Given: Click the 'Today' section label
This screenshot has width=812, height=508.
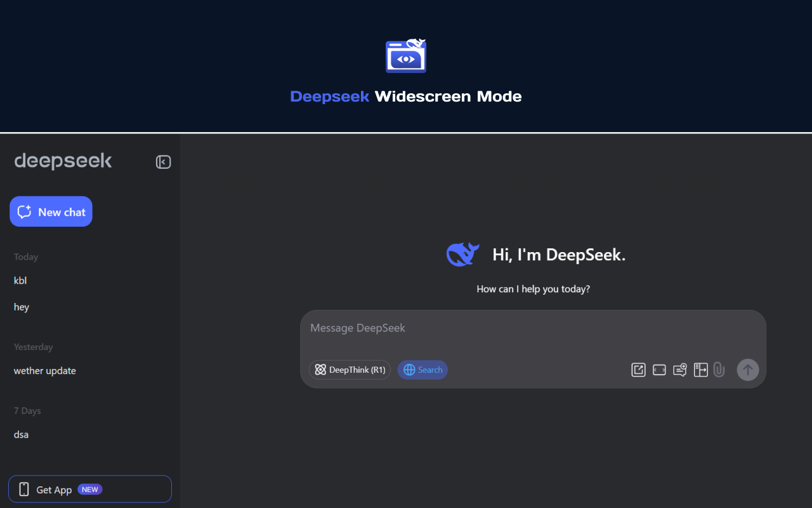Looking at the screenshot, I should pos(26,257).
